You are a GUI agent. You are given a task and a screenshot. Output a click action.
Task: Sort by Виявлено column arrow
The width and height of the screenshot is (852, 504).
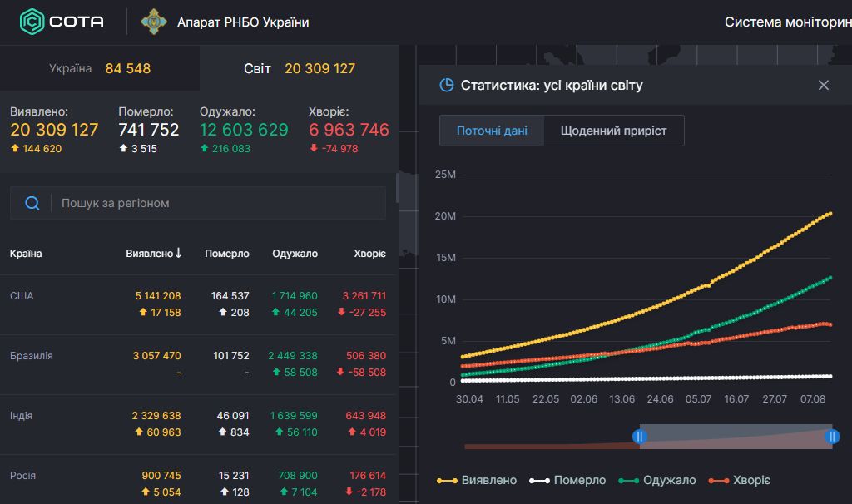tap(178, 253)
